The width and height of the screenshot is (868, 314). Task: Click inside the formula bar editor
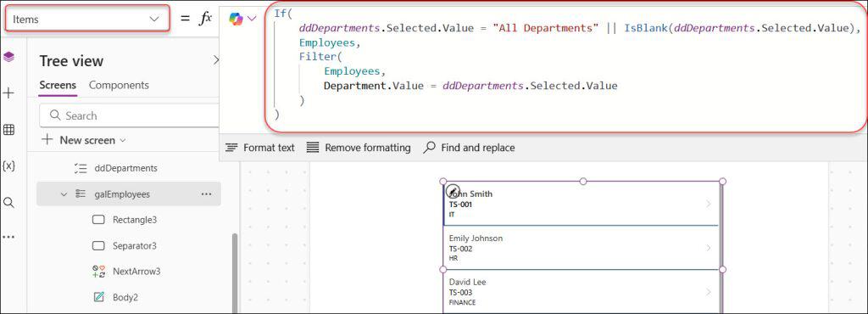565,66
